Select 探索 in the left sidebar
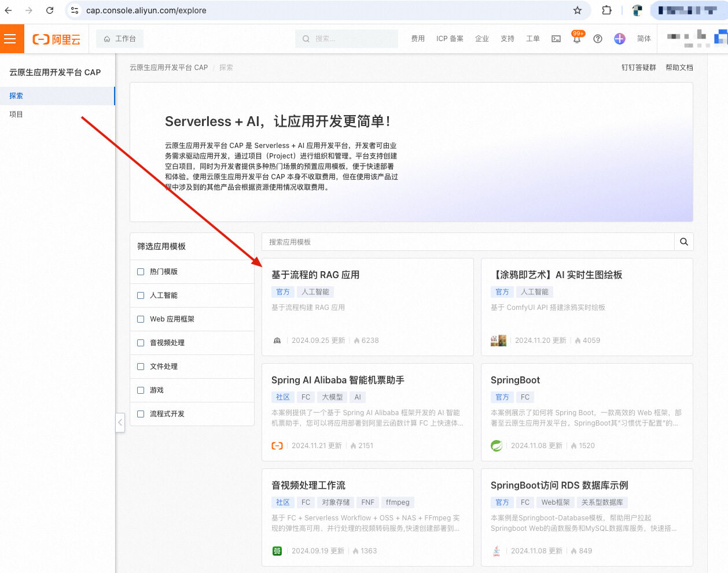 click(x=57, y=96)
